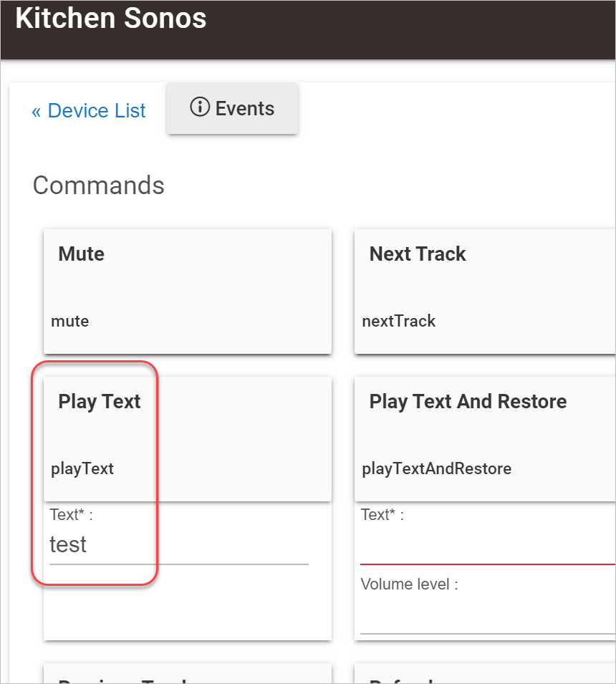
Task: Run the Play Text command
Action: coord(188,439)
